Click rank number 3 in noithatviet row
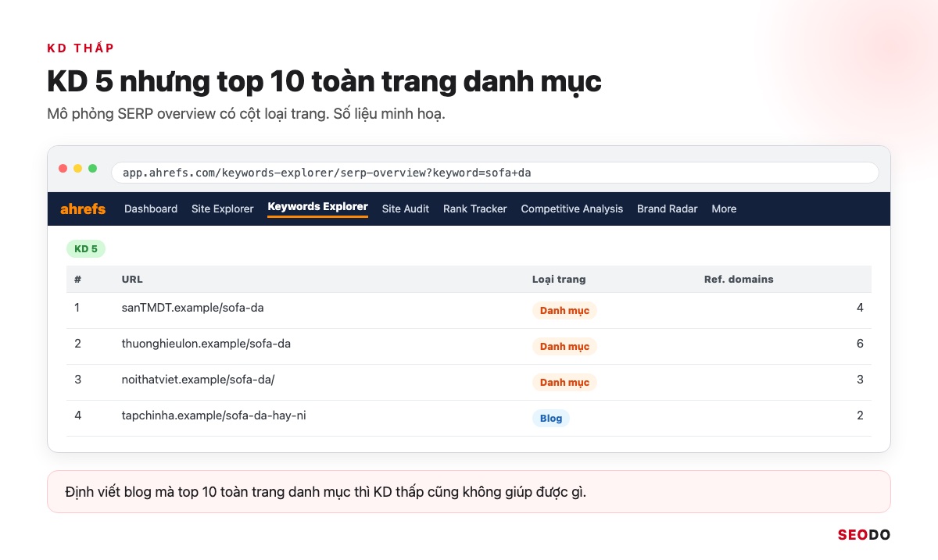The height and width of the screenshot is (560, 938). tap(77, 380)
